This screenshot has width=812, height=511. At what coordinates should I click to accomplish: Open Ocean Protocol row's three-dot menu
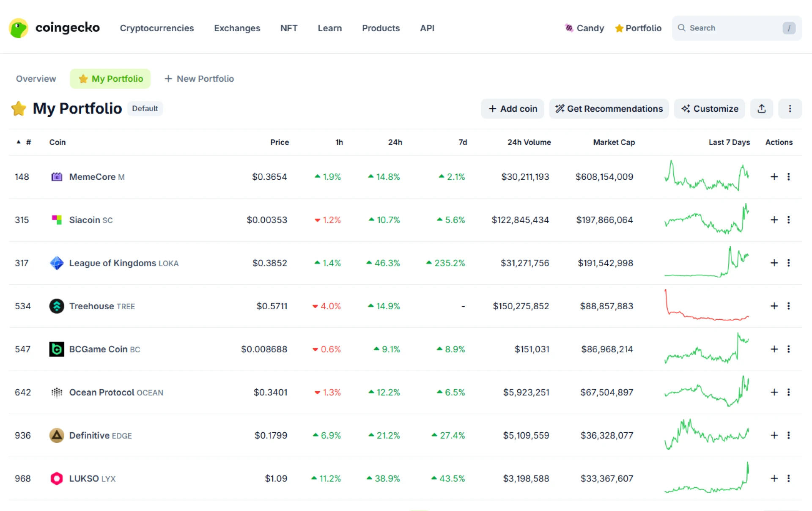coord(789,392)
